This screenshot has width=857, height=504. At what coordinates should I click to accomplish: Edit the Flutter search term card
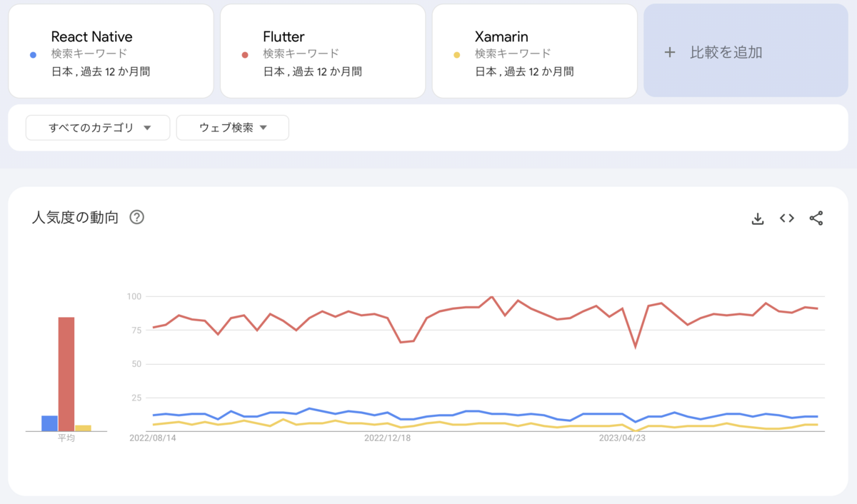(323, 51)
